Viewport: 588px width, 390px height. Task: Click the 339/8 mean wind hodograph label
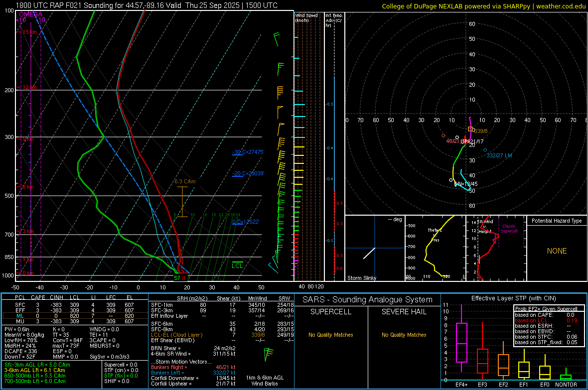(481, 131)
